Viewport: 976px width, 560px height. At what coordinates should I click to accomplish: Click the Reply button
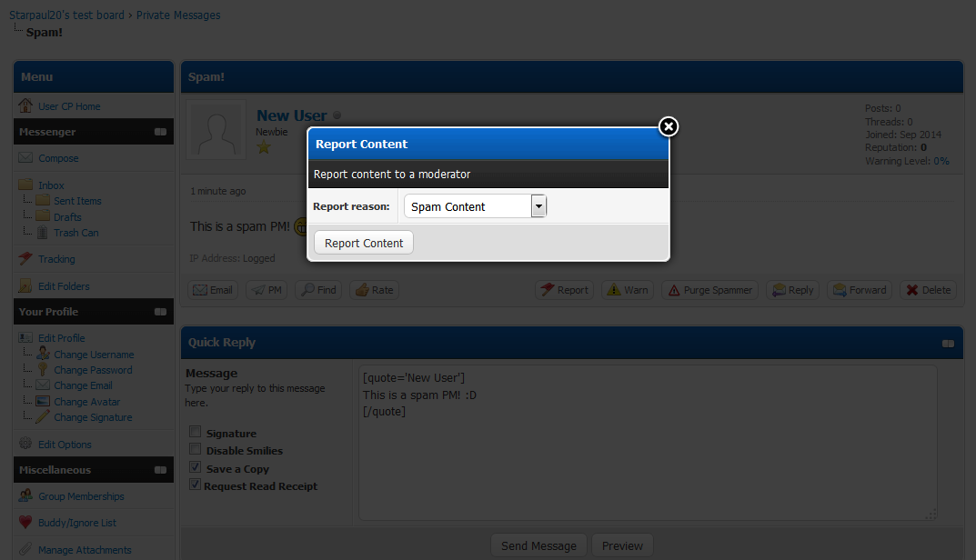point(792,290)
